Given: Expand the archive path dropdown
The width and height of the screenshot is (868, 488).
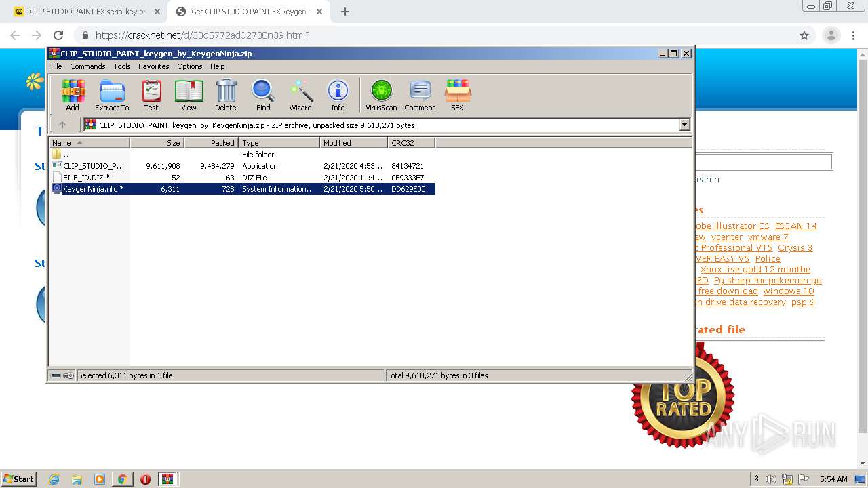Looking at the screenshot, I should tap(684, 125).
